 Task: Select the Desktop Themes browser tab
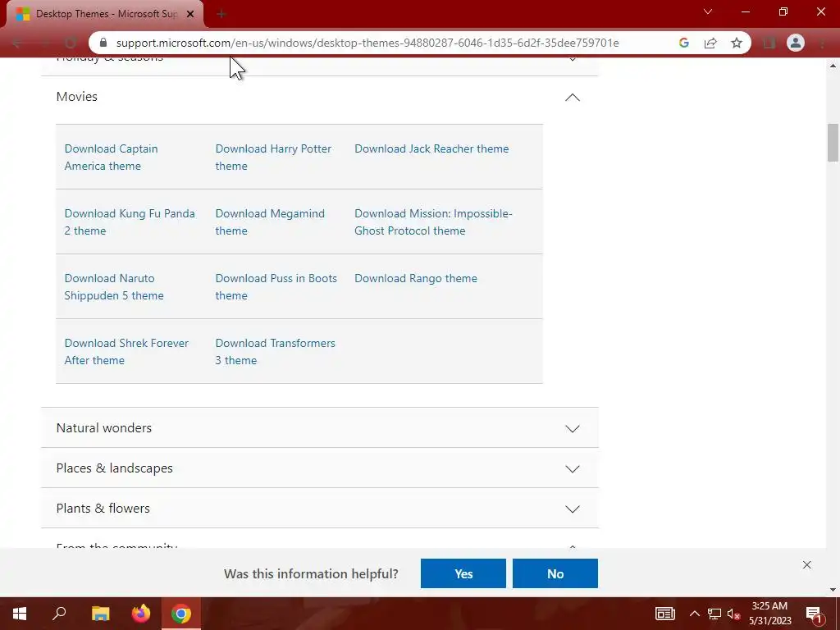pyautogui.click(x=104, y=14)
